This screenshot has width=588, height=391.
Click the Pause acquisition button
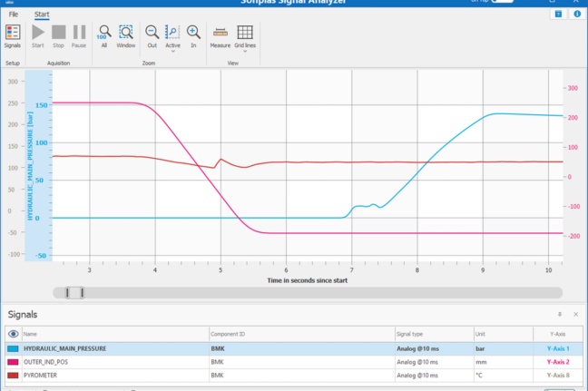point(79,33)
